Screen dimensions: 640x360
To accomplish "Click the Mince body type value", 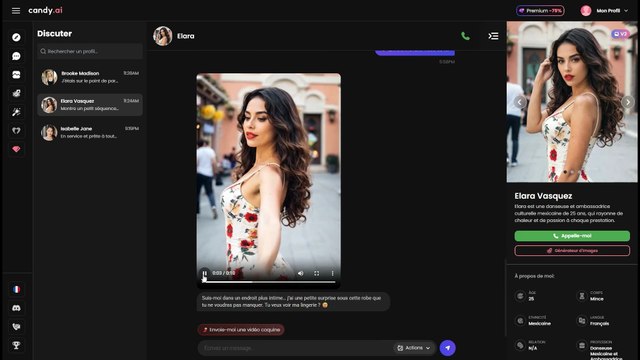I will click(x=596, y=299).
